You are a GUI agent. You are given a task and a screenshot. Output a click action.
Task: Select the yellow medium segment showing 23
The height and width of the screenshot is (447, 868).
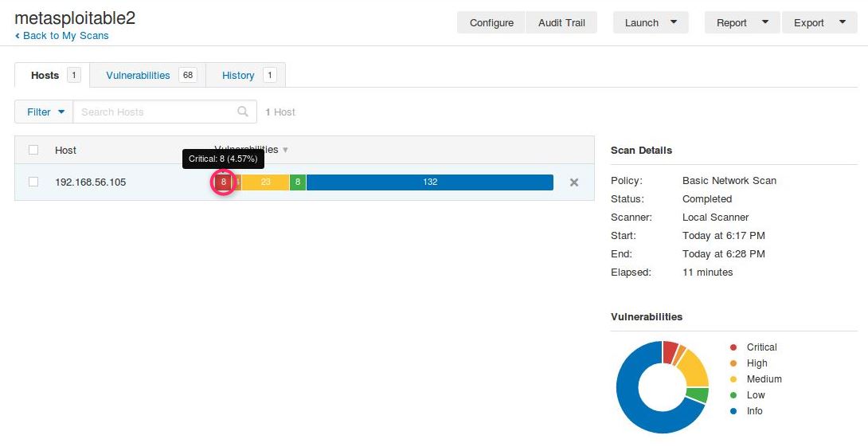[x=265, y=182]
